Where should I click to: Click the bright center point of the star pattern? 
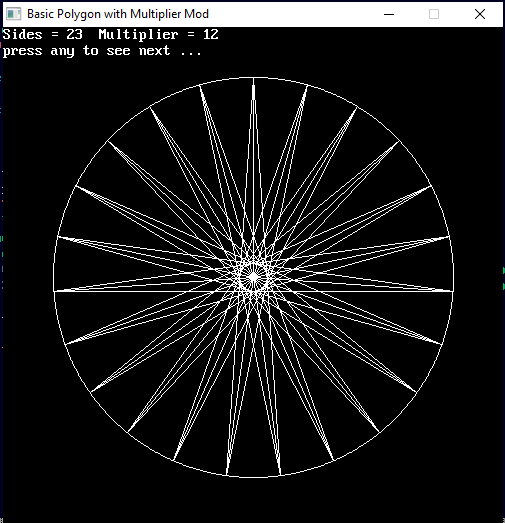pos(254,277)
